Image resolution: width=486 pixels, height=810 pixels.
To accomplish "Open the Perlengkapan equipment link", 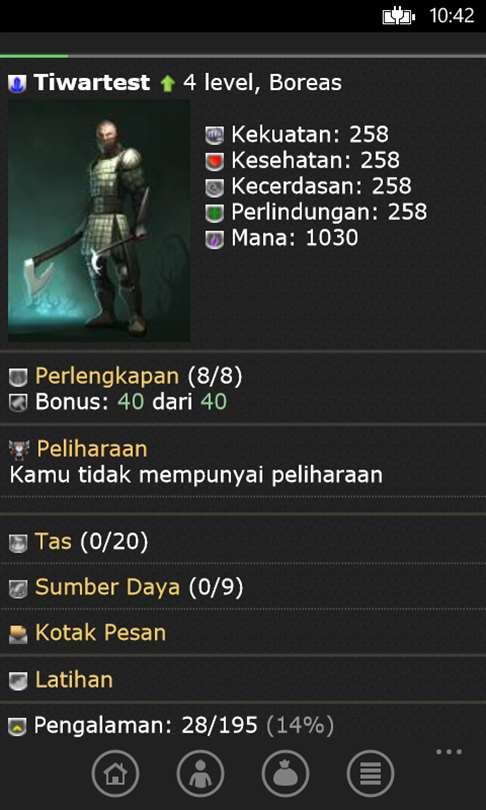I will pyautogui.click(x=107, y=377).
